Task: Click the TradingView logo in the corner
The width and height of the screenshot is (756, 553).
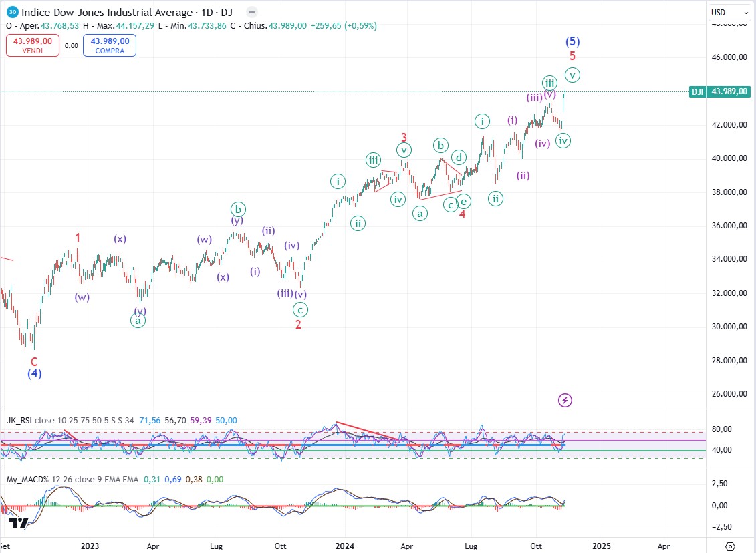Action: [x=18, y=522]
